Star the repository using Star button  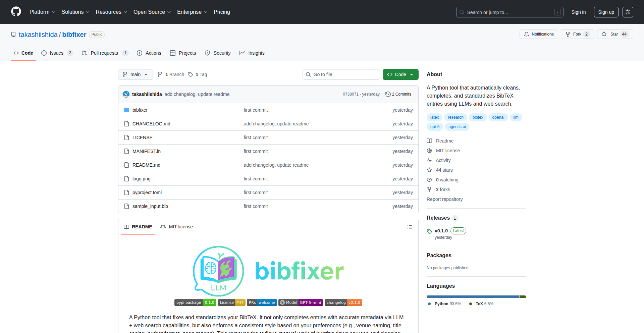pyautogui.click(x=614, y=34)
